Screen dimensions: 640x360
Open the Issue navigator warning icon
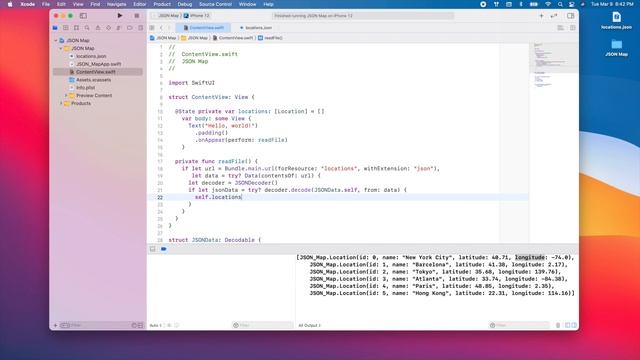98,28
